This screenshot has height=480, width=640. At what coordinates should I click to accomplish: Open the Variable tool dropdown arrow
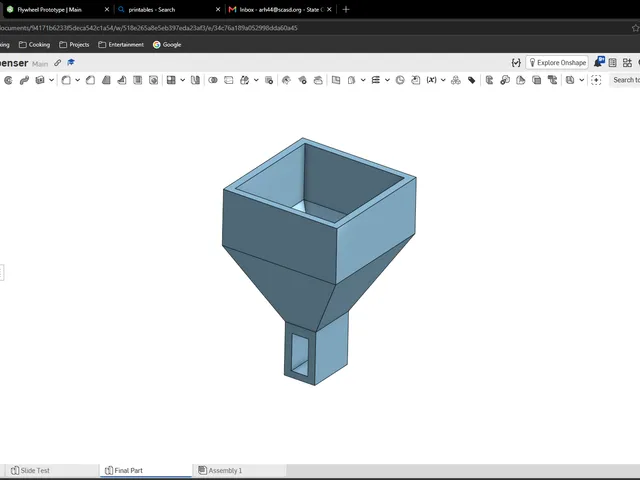(443, 80)
